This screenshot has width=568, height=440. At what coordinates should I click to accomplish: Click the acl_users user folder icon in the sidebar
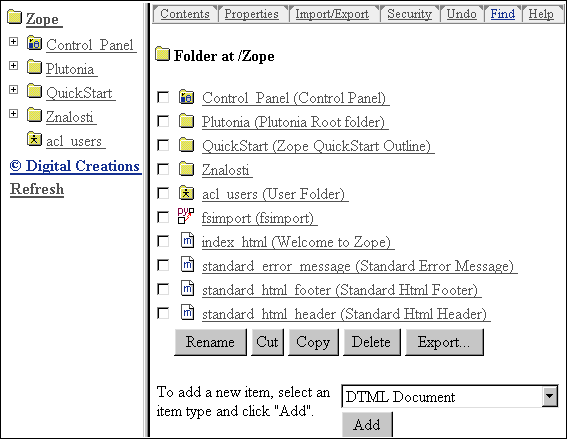click(x=34, y=139)
